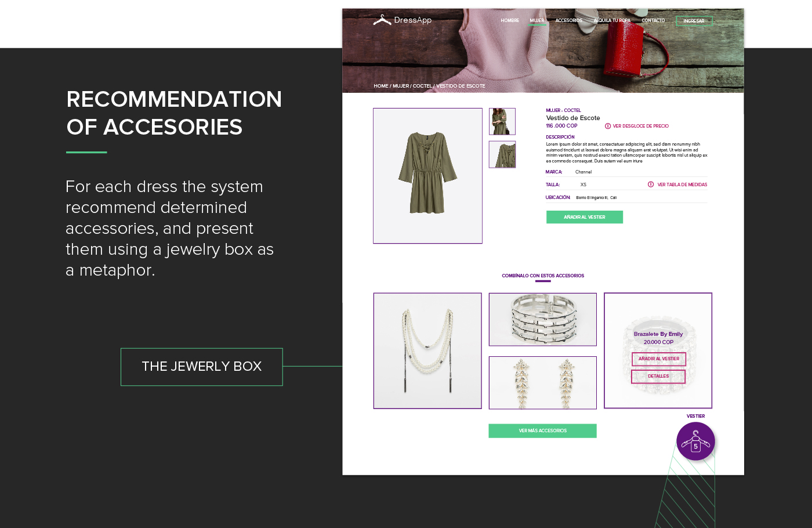Viewport: 812px width, 528px height.
Task: Click Ver Más Accesorios button
Action: pos(542,431)
